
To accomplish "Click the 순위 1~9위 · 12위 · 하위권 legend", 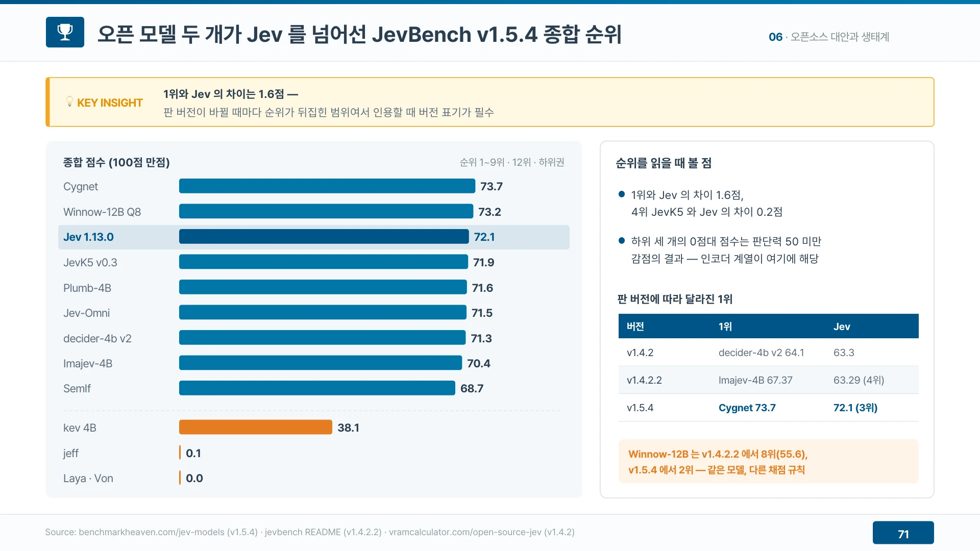I will coord(512,162).
